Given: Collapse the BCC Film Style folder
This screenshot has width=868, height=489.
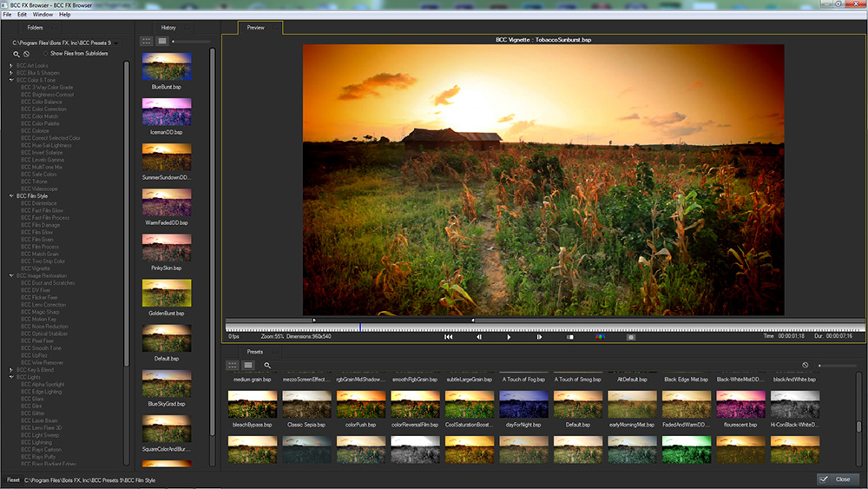Looking at the screenshot, I should [11, 196].
